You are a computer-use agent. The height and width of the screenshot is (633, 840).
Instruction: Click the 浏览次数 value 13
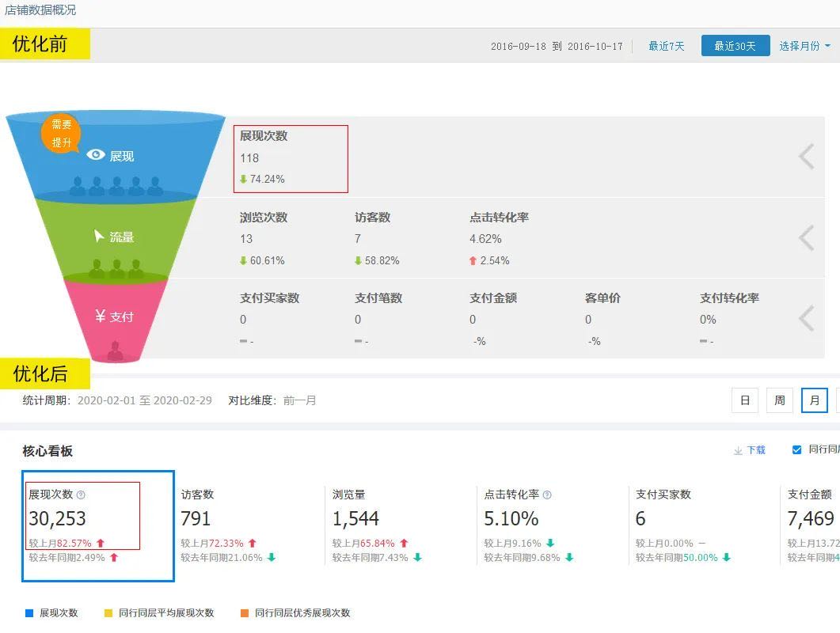click(246, 239)
